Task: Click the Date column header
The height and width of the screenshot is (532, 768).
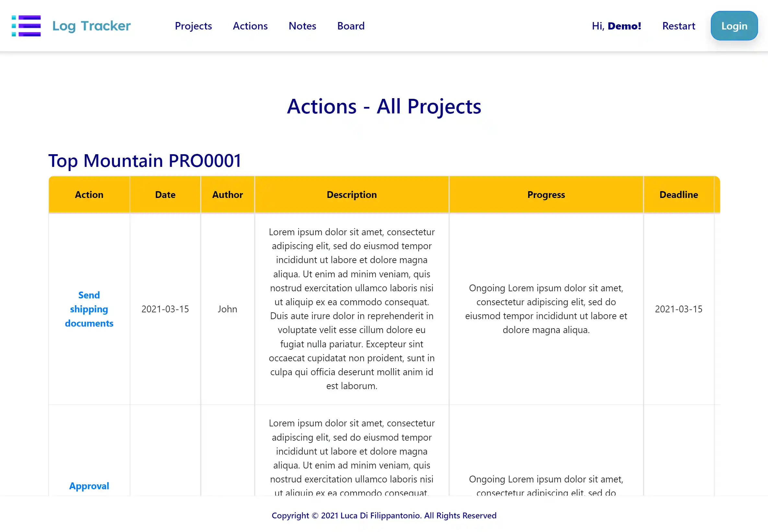Action: click(x=165, y=195)
